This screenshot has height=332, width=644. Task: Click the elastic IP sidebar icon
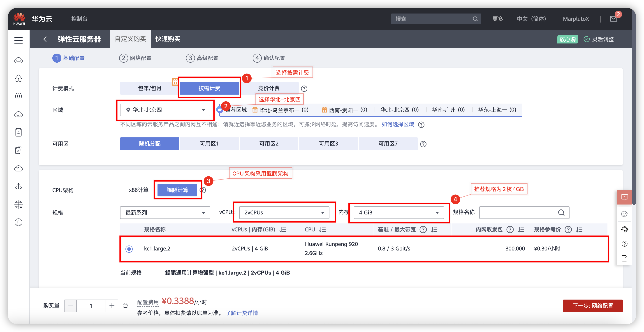(x=19, y=222)
